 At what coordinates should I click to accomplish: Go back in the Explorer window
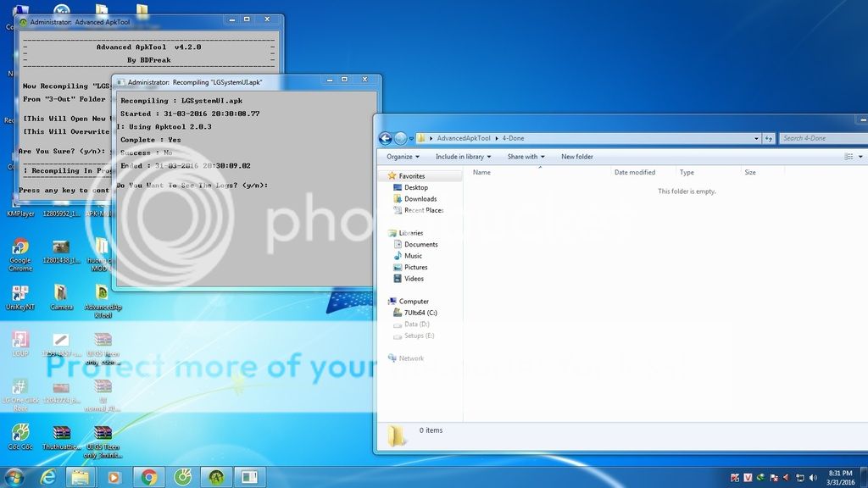[386, 138]
